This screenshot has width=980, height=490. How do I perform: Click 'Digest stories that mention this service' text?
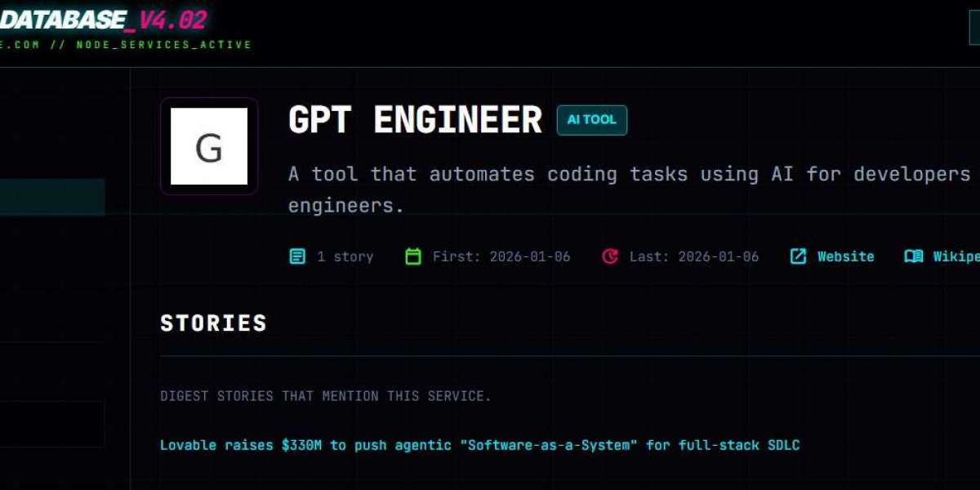click(326, 396)
